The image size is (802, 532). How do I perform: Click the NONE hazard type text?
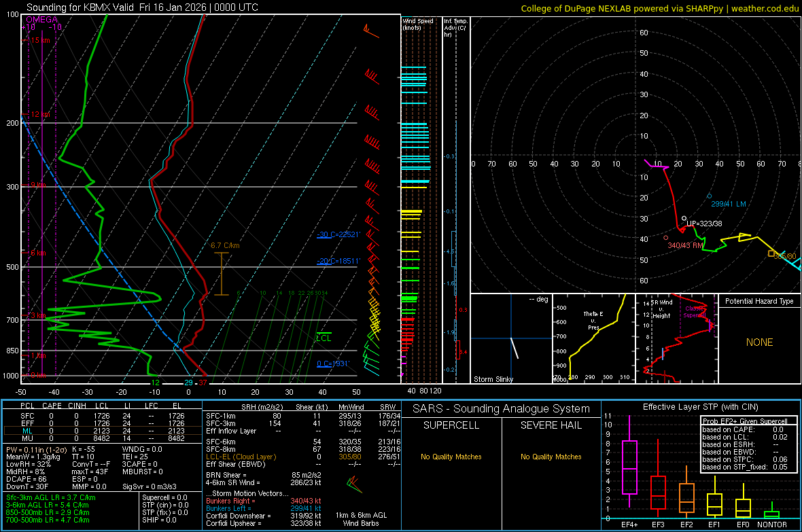pos(760,342)
